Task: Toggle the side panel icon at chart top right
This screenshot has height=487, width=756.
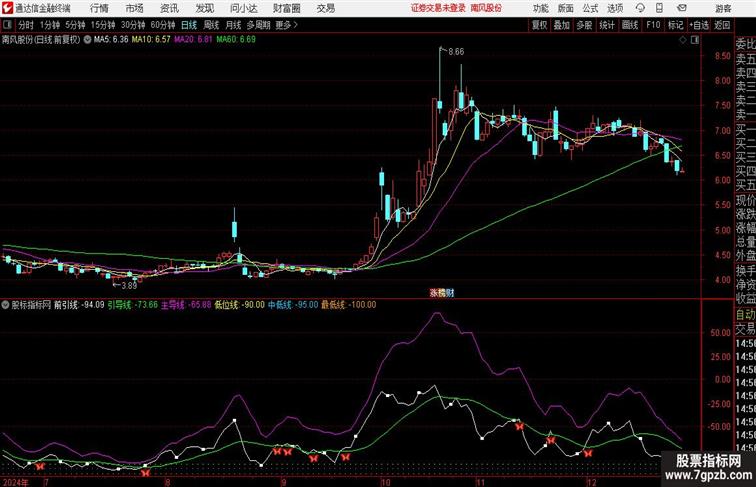Action: (695, 40)
